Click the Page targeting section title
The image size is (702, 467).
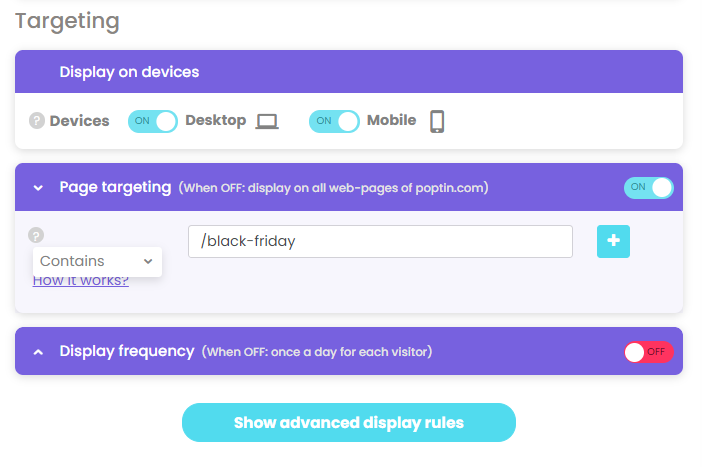[115, 187]
